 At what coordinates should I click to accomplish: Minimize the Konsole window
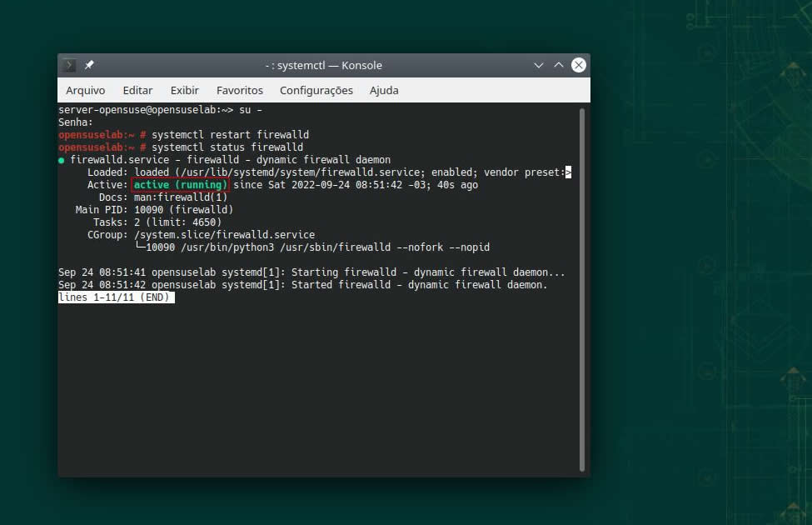pyautogui.click(x=541, y=65)
